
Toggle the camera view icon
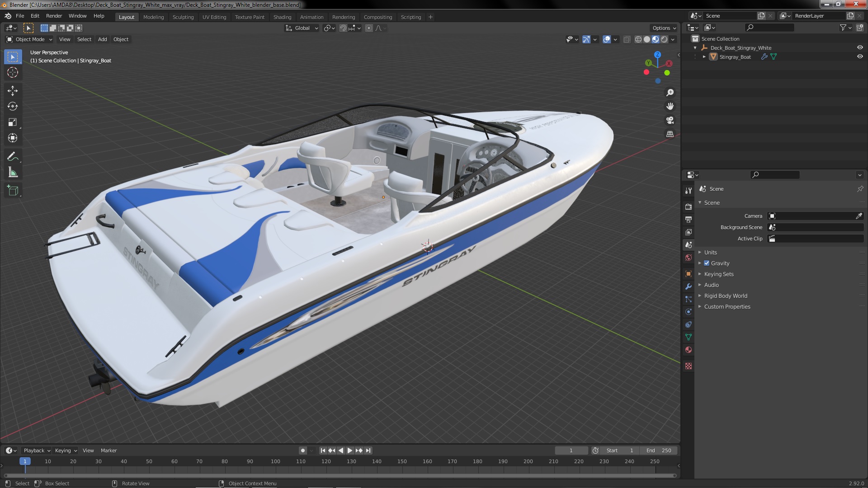(x=670, y=120)
